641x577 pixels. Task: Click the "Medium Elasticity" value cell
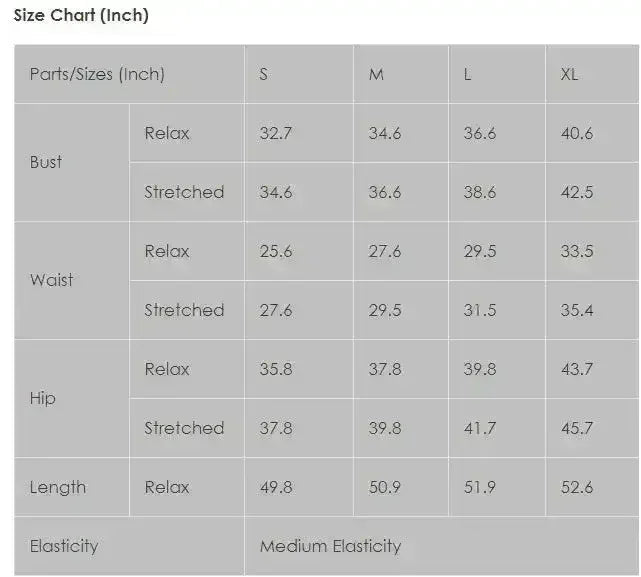[x=330, y=546]
